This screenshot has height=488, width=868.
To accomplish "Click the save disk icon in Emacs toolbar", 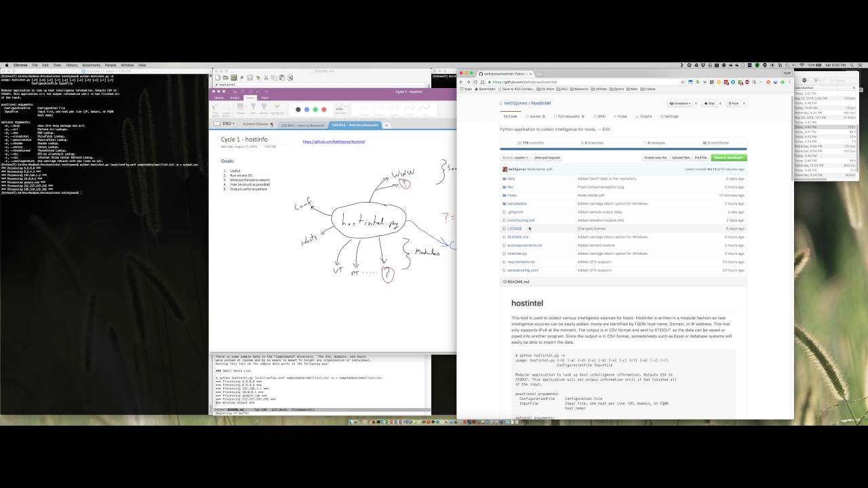I will 250,77.
